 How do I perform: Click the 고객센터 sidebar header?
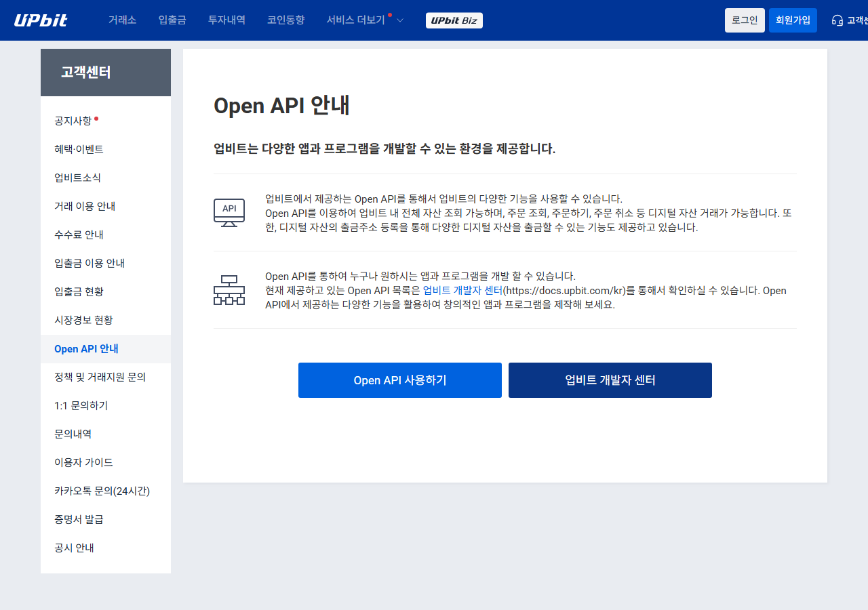[x=106, y=73]
